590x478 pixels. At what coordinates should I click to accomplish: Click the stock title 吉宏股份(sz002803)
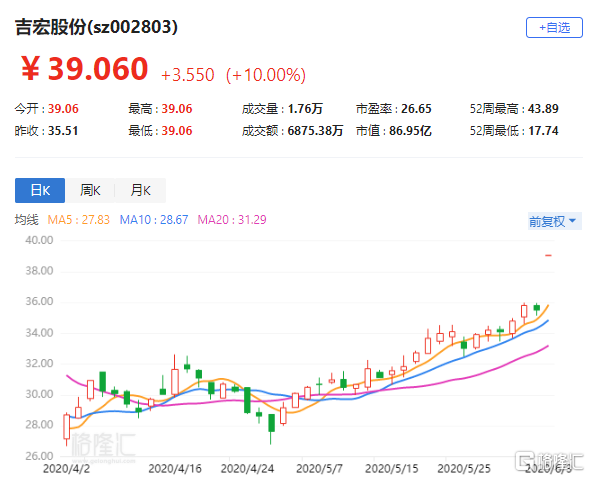point(96,27)
